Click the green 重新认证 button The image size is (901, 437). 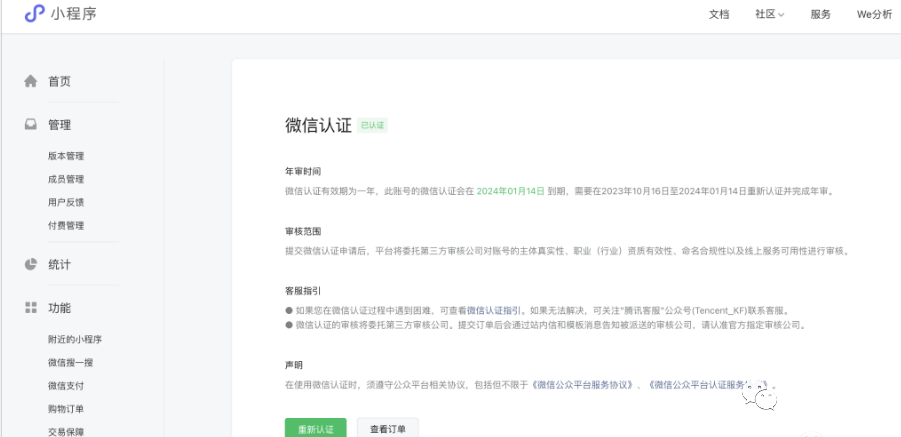(x=315, y=428)
